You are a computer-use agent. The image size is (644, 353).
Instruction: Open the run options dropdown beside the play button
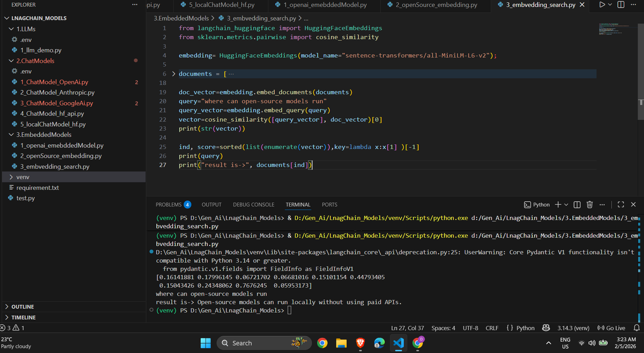(x=611, y=5)
